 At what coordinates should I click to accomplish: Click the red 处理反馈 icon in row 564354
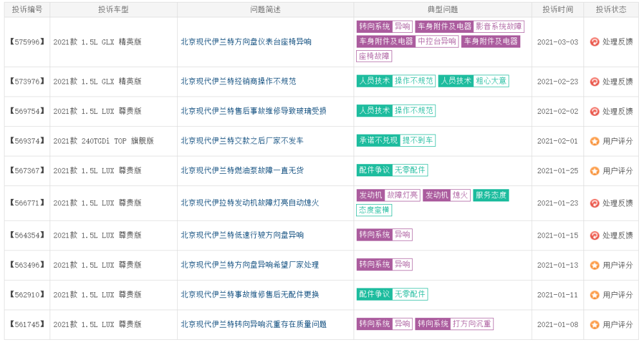pyautogui.click(x=594, y=235)
